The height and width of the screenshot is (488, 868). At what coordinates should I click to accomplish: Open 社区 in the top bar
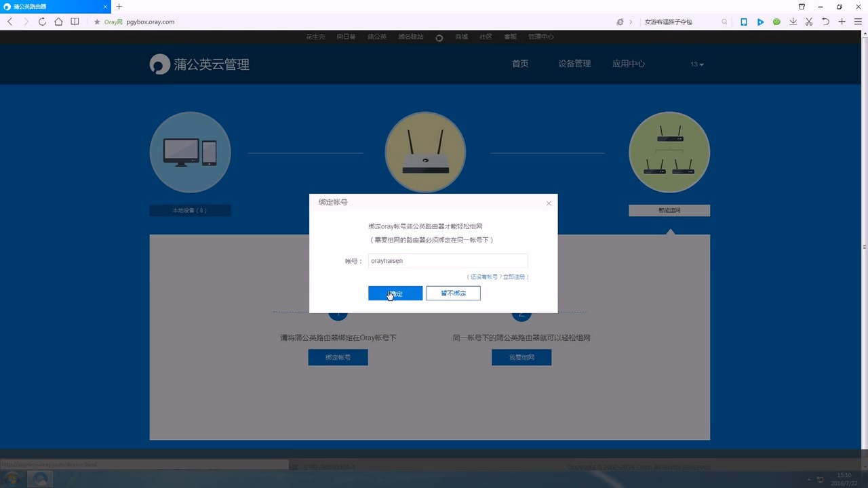pyautogui.click(x=486, y=37)
